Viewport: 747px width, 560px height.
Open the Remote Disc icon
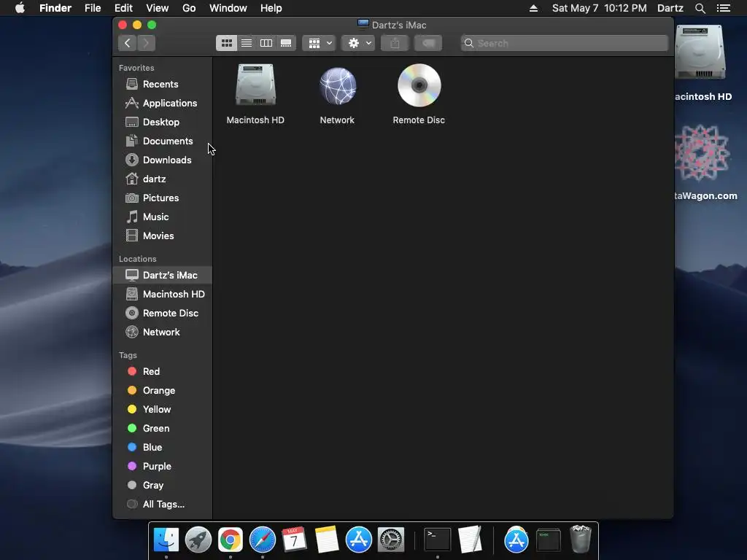coord(419,86)
